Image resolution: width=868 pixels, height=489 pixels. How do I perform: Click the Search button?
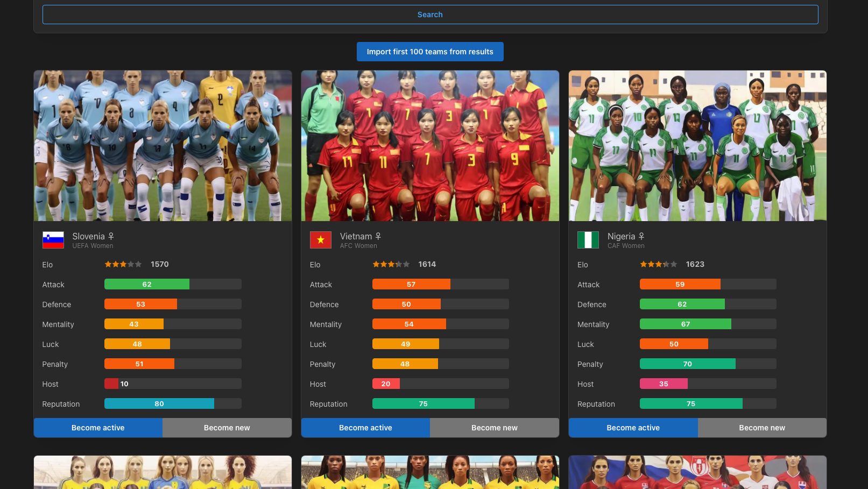(x=430, y=15)
